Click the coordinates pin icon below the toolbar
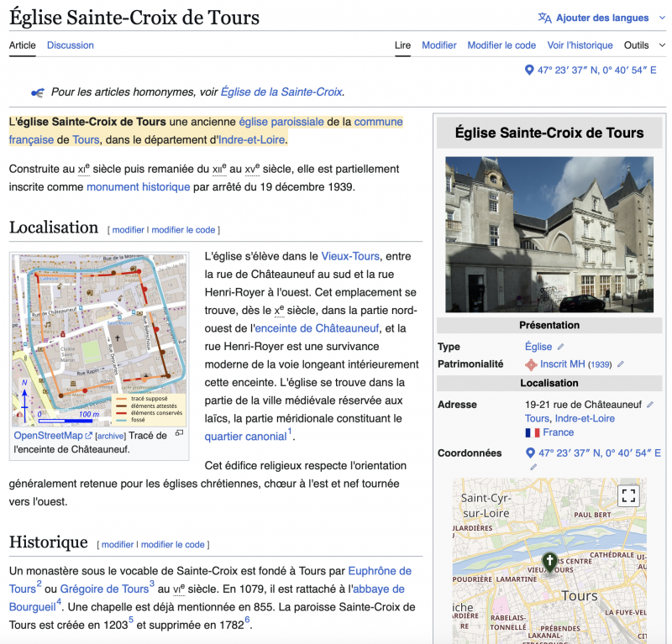Image resolution: width=672 pixels, height=644 pixels. [x=529, y=71]
